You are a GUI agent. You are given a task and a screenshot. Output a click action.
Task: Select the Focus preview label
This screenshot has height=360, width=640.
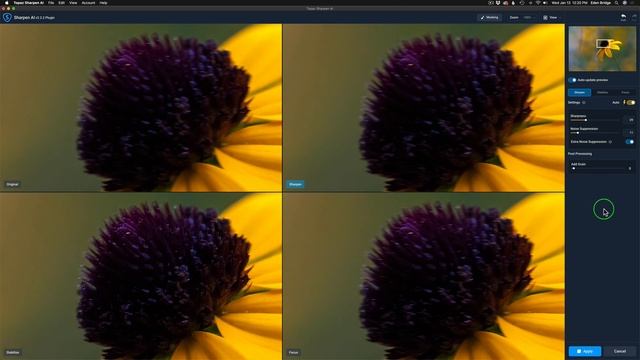click(293, 352)
